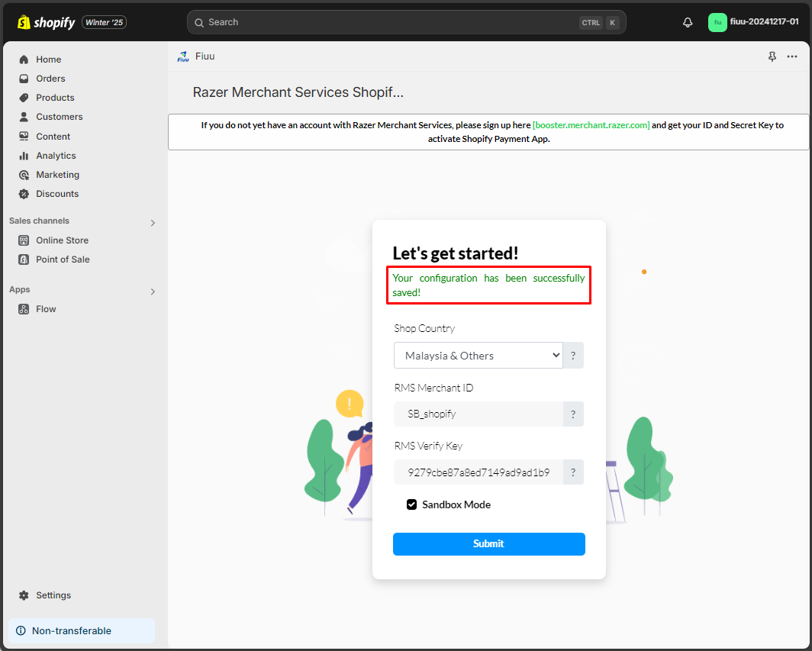Viewport: 812px width, 651px height.
Task: Click the Content image icon
Action: tap(24, 136)
